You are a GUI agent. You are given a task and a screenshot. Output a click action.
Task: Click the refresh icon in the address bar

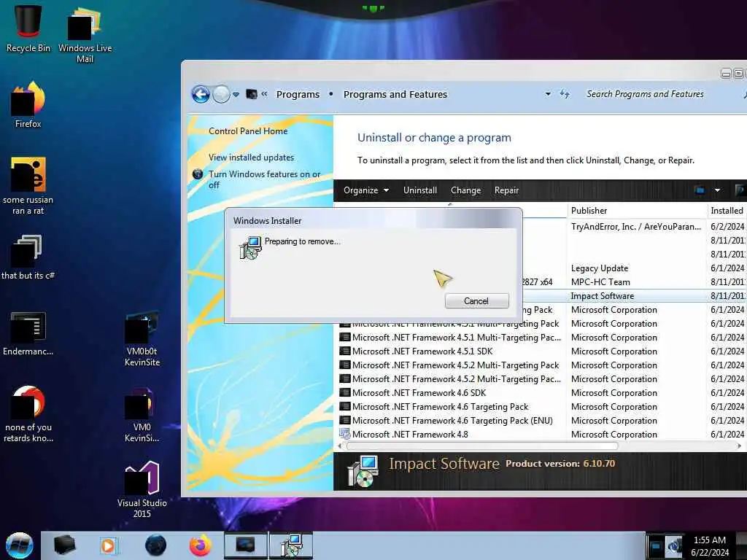tap(565, 94)
